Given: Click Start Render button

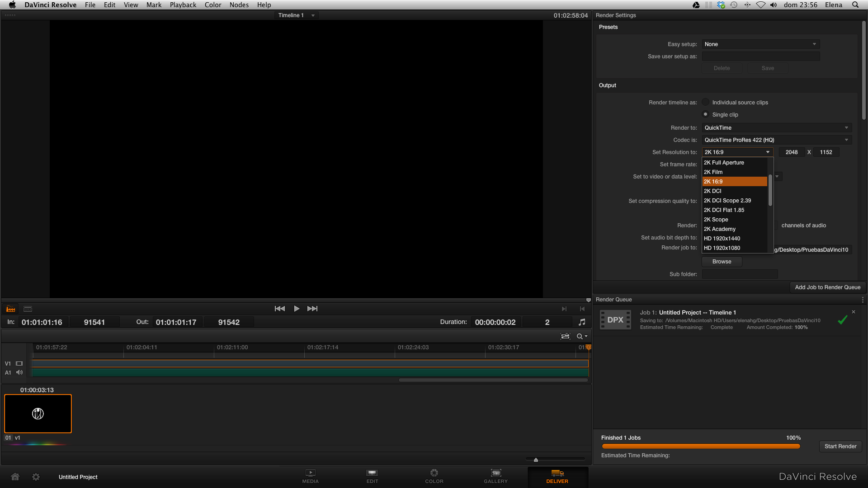Looking at the screenshot, I should point(840,446).
